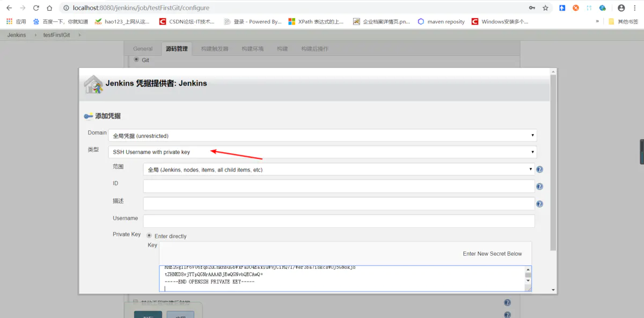Select the Git radio button

136,60
